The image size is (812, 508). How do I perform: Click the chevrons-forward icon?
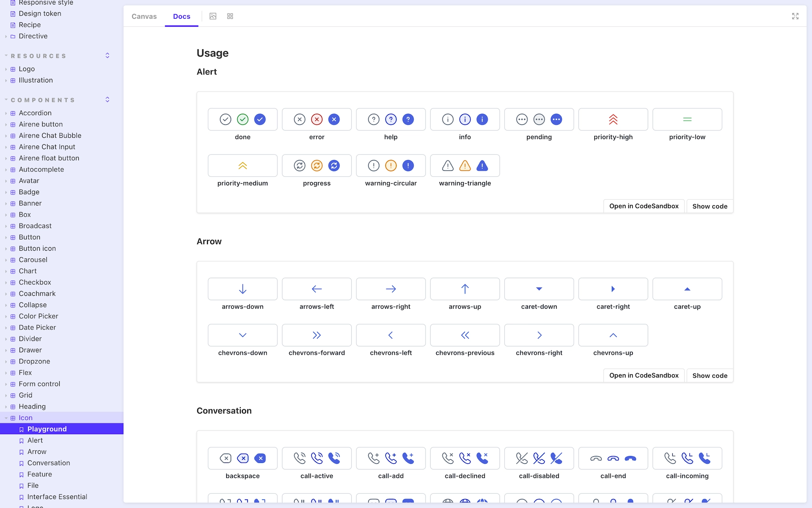tap(317, 335)
